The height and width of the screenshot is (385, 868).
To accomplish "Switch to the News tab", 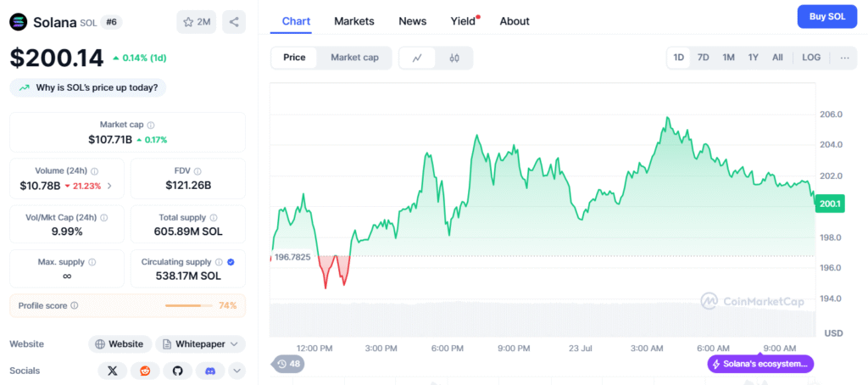I will pos(413,21).
